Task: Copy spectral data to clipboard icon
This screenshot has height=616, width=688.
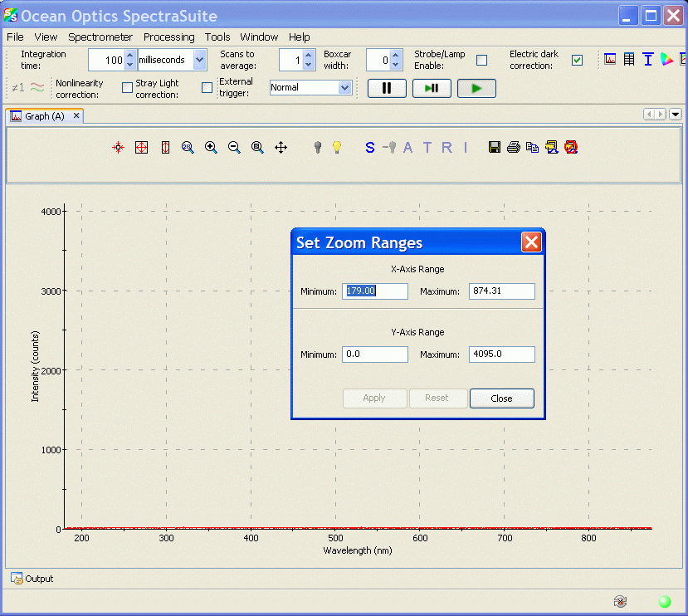Action: (x=532, y=148)
